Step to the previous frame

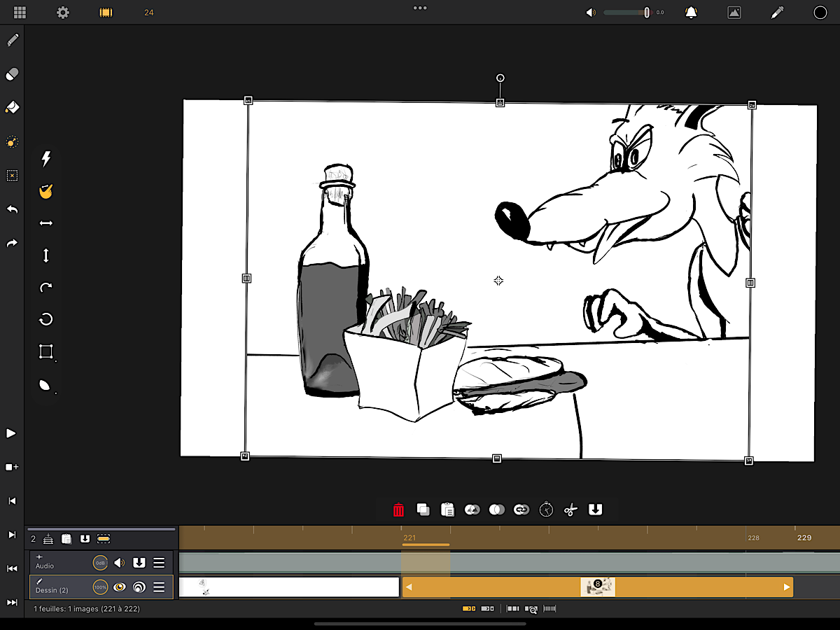[x=12, y=501]
